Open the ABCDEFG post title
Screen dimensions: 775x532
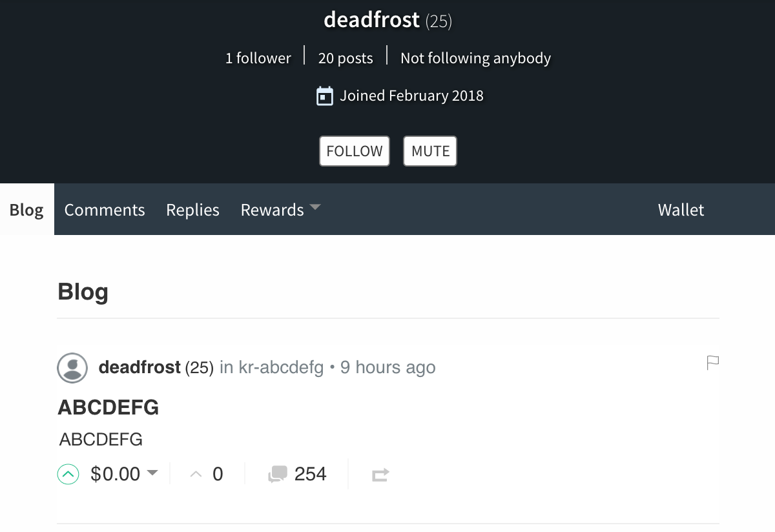point(108,407)
